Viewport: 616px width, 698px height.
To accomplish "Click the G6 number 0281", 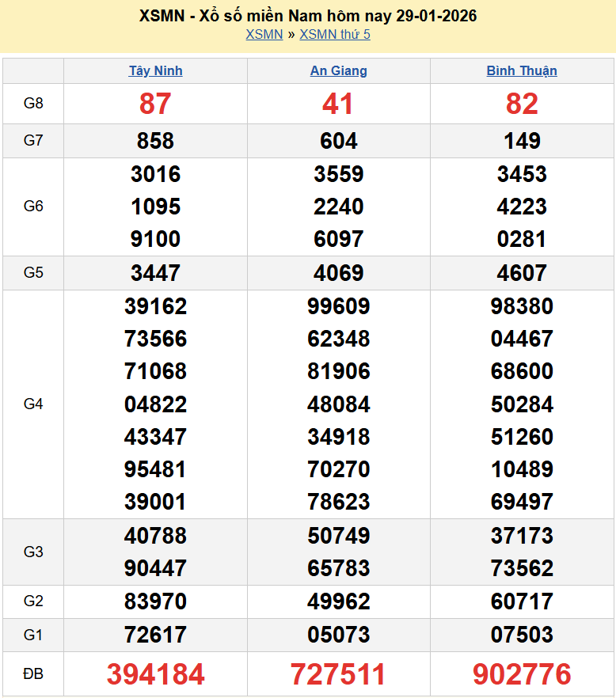I will coord(522,239).
